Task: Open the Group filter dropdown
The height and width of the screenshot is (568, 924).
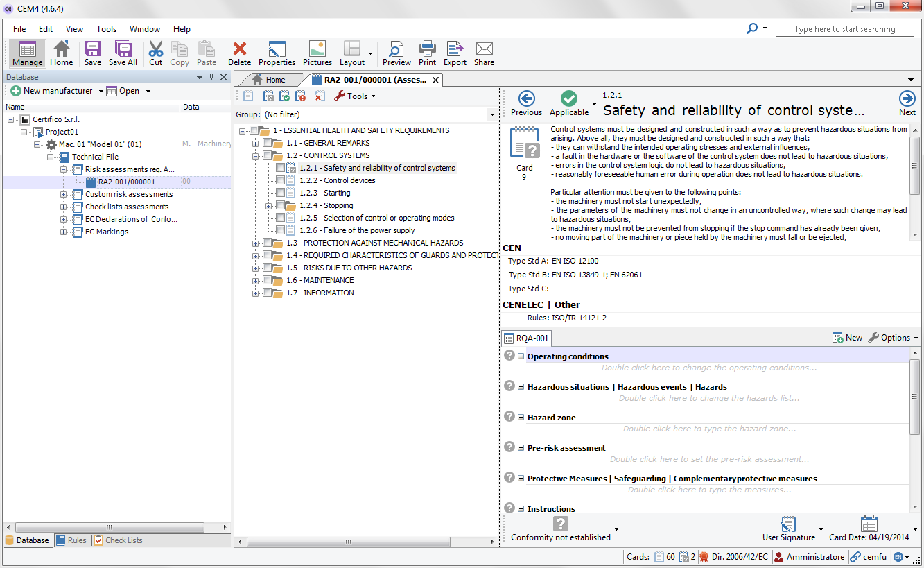Action: (492, 114)
